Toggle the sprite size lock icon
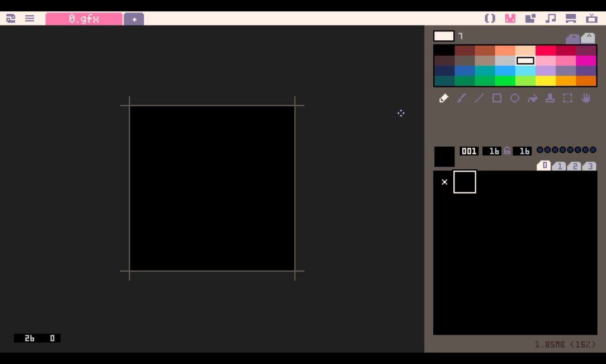606x364 pixels. point(507,151)
